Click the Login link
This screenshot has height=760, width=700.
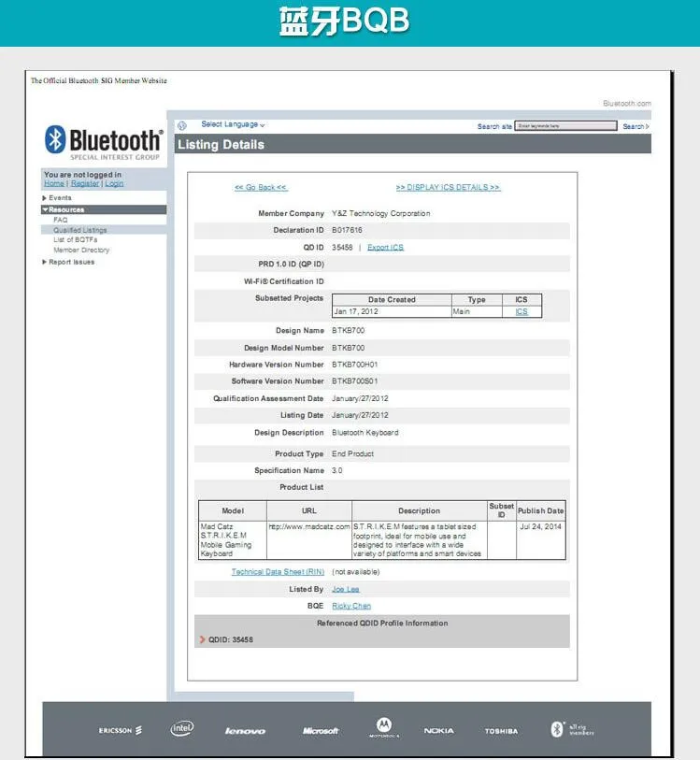(x=114, y=184)
